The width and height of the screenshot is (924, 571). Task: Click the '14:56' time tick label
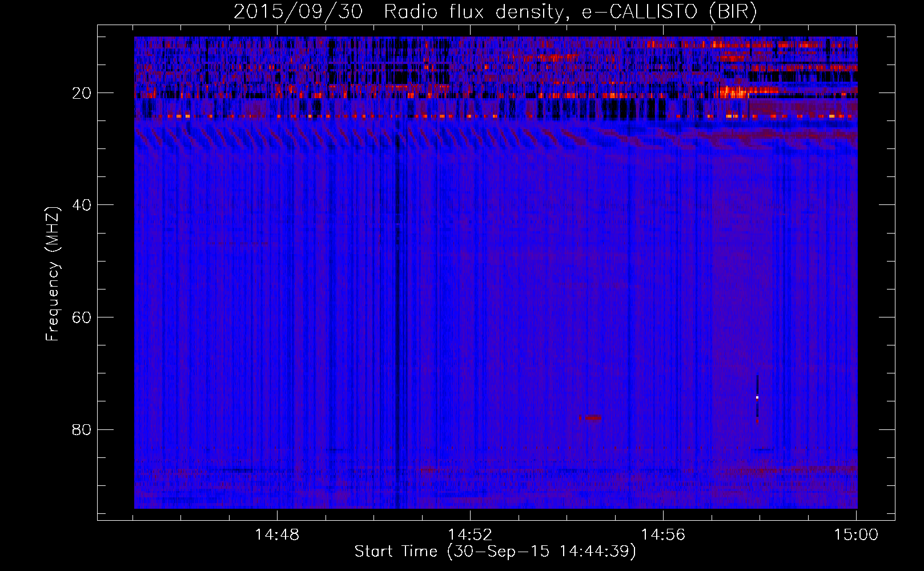pos(663,535)
